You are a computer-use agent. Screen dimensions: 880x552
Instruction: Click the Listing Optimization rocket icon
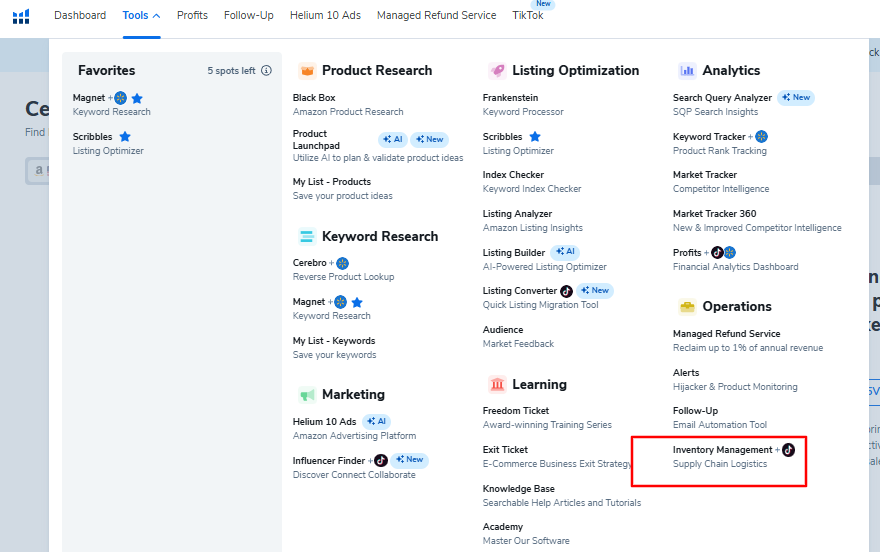pyautogui.click(x=497, y=71)
